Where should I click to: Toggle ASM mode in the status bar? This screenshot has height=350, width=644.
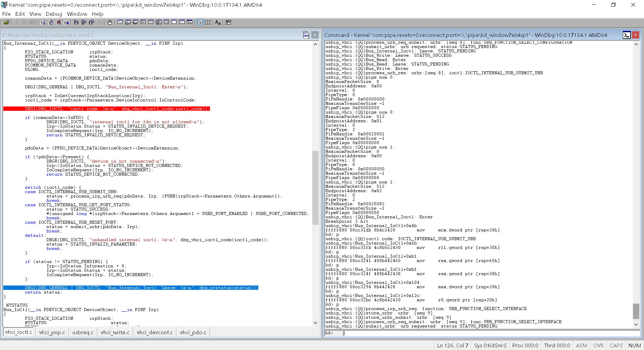click(x=582, y=345)
